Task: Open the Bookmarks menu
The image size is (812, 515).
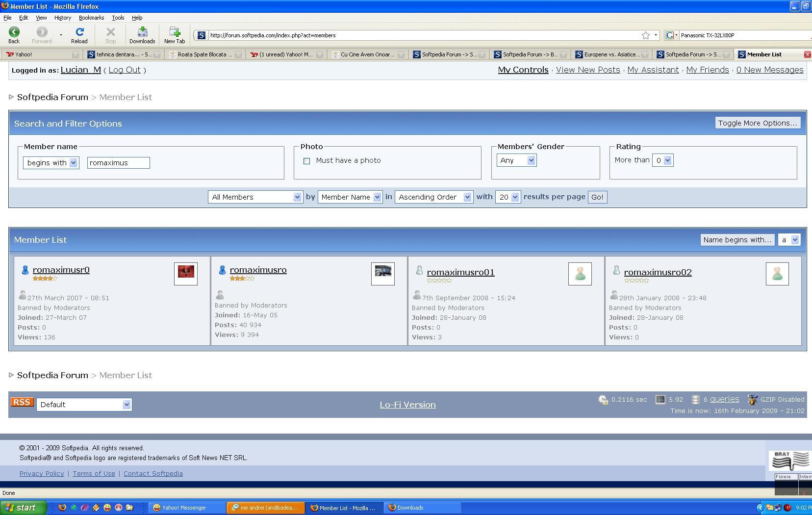Action: click(91, 18)
